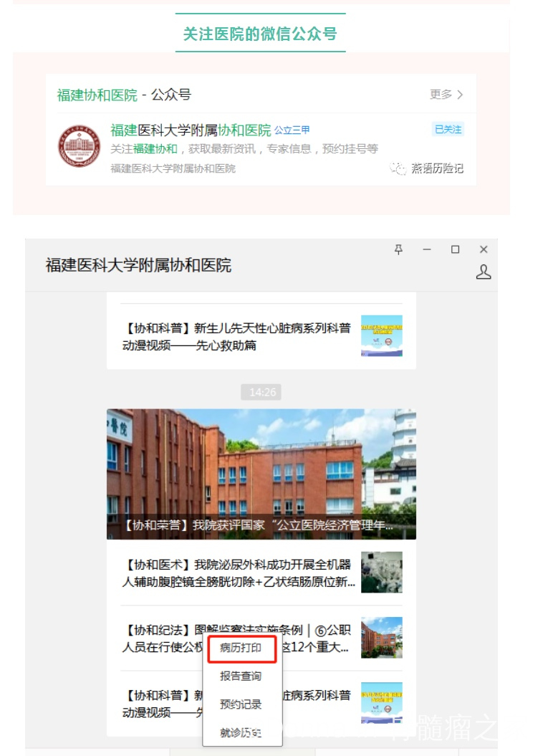This screenshot has height=756, width=543.
Task: Click the 协和纪法 building thumbnail
Action: pos(382,637)
